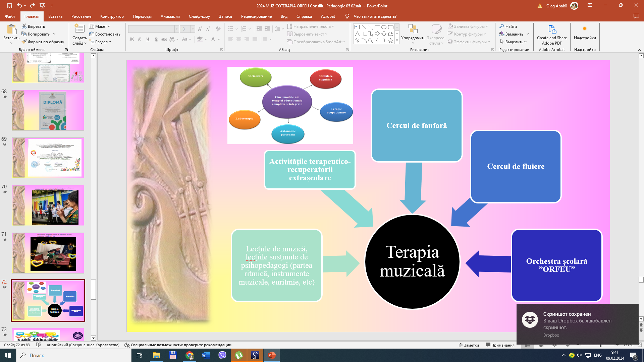
Task: Center the text
Action: (x=239, y=39)
